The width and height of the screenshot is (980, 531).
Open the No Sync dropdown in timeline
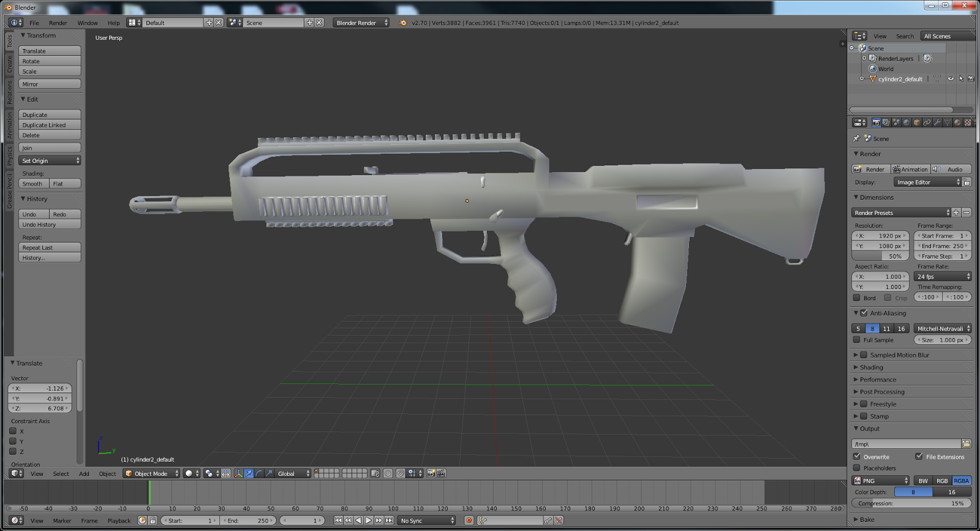(x=427, y=521)
